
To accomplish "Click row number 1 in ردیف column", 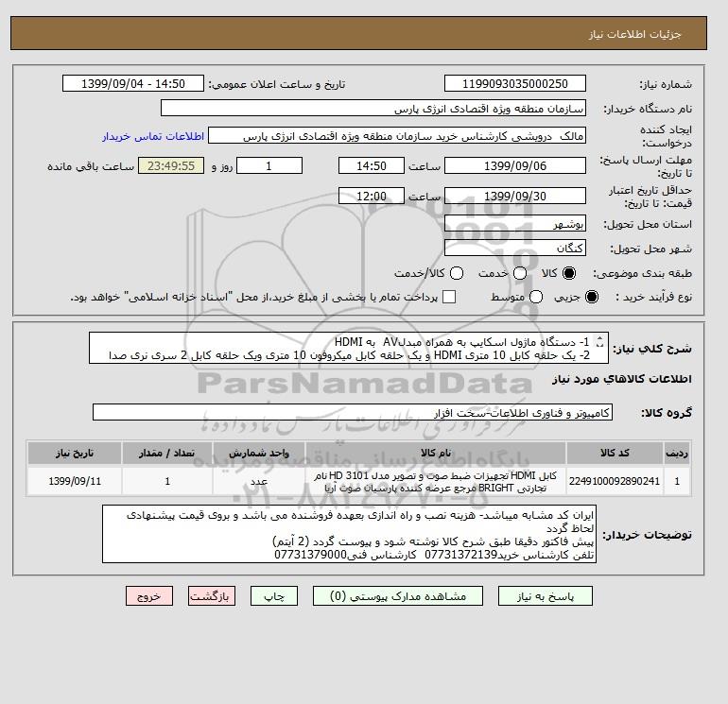I will pos(677,481).
